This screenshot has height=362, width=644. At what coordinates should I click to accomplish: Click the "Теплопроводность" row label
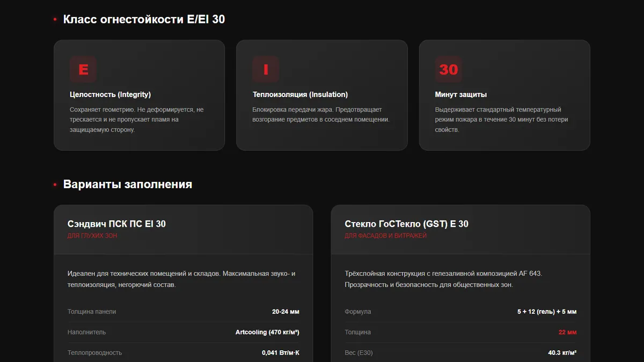point(95,352)
